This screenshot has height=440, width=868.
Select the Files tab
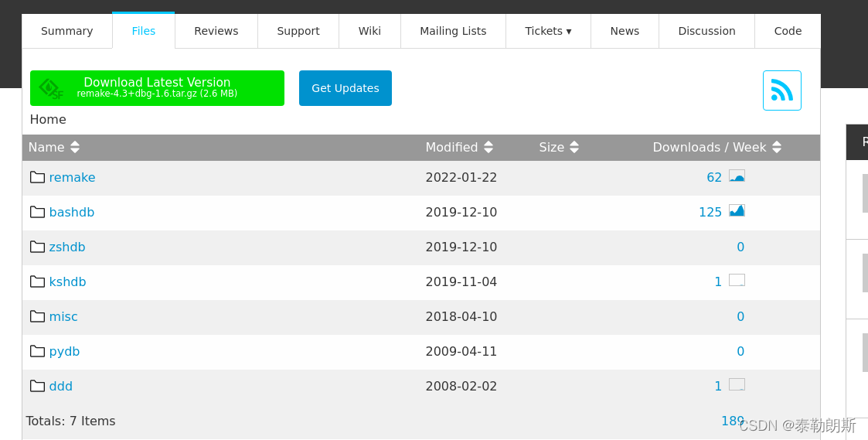(143, 31)
